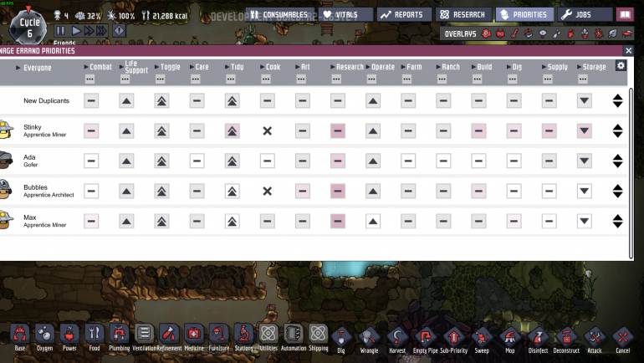The height and width of the screenshot is (363, 644).
Task: Toggle Bubbles' Cook priority box
Action: 268,191
